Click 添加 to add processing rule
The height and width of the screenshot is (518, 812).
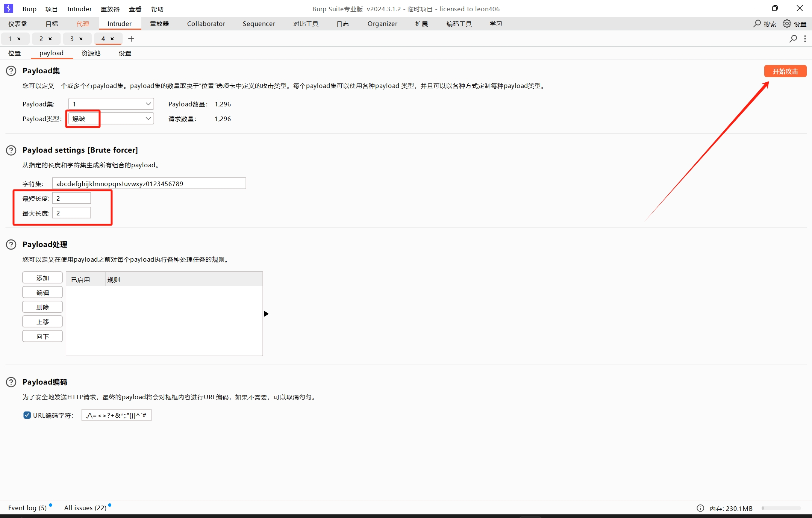(42, 278)
